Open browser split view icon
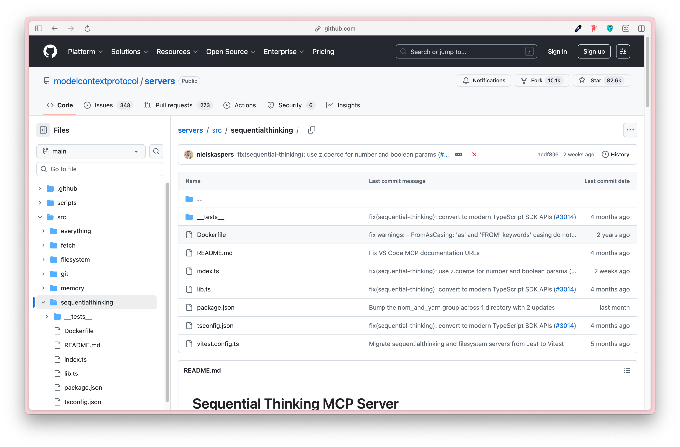680x447 pixels. click(641, 29)
